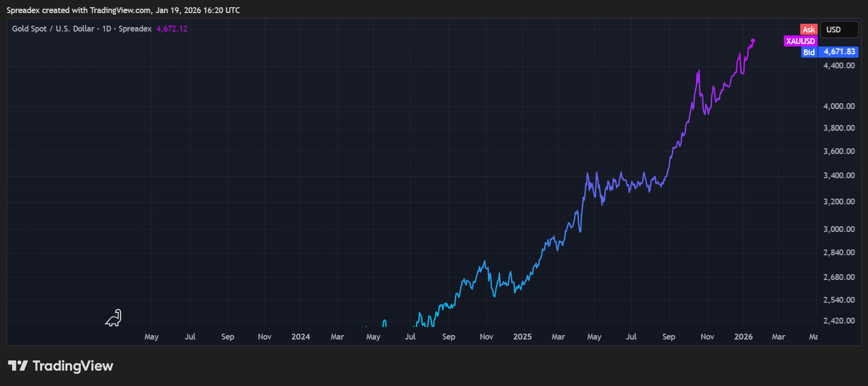The width and height of the screenshot is (868, 386).
Task: Click the 2,540.00 price axis label
Action: (x=839, y=300)
